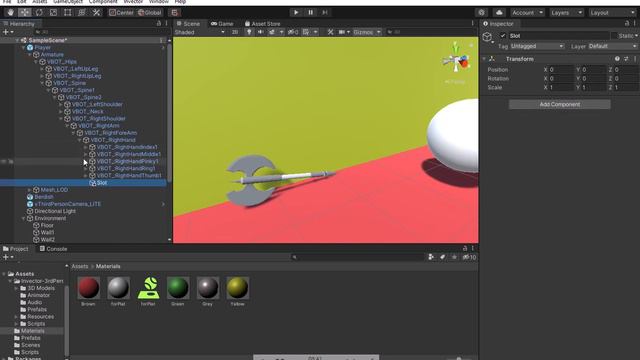Viewport: 640px width, 360px height.
Task: Select the Project tab
Action: (x=15, y=249)
